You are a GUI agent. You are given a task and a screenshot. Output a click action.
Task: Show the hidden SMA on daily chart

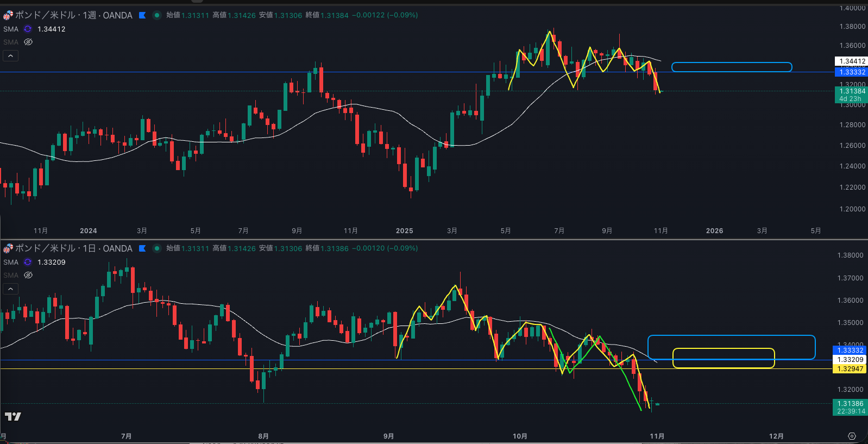28,275
